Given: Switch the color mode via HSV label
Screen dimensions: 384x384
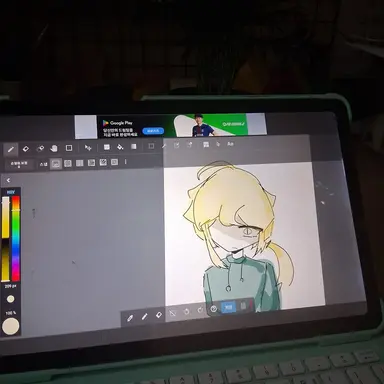Looking at the screenshot, I should [11, 192].
